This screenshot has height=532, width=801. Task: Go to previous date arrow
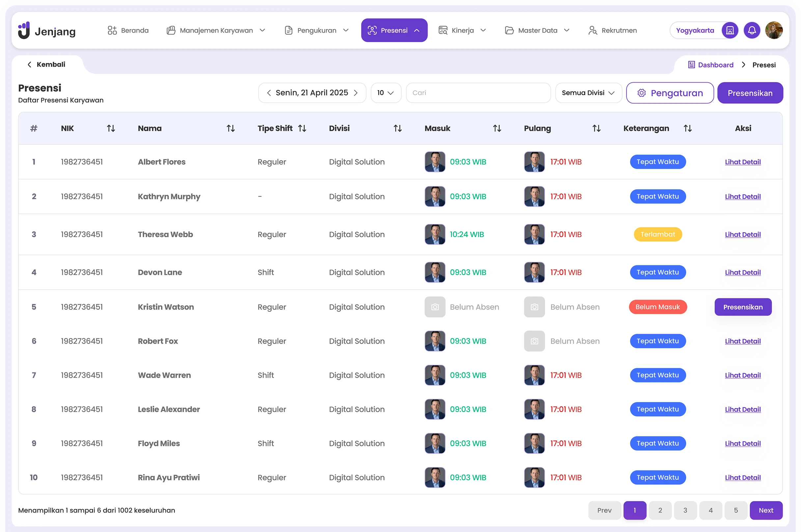[269, 93]
